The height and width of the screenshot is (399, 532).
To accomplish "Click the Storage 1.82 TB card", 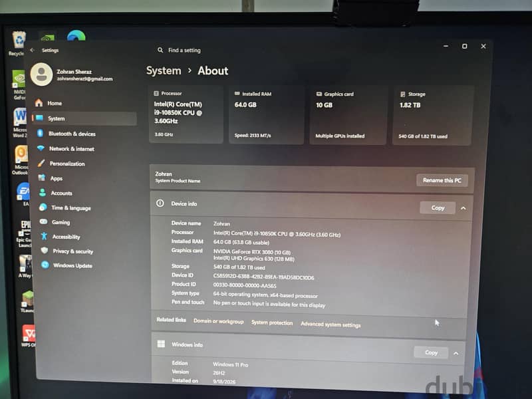I will (x=432, y=116).
